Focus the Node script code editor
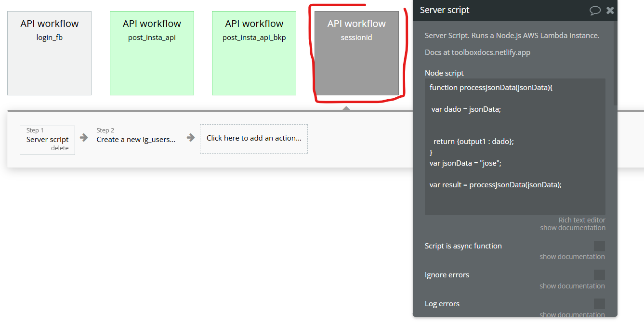This screenshot has width=644, height=325. pyautogui.click(x=515, y=146)
